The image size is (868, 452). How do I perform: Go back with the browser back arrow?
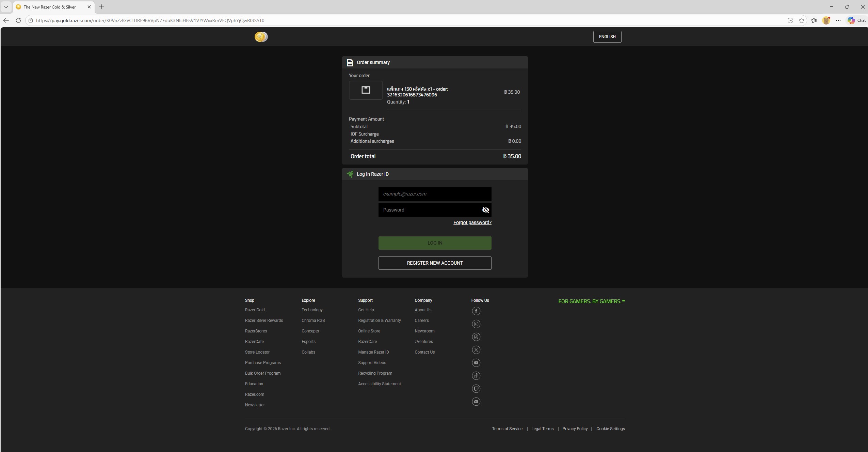click(6, 20)
